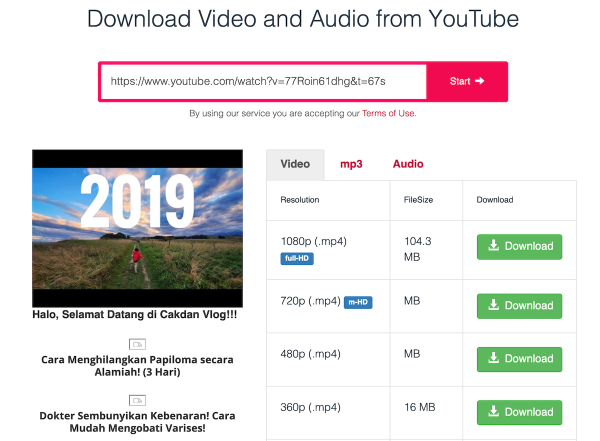Switch to the Audio tab

point(408,164)
